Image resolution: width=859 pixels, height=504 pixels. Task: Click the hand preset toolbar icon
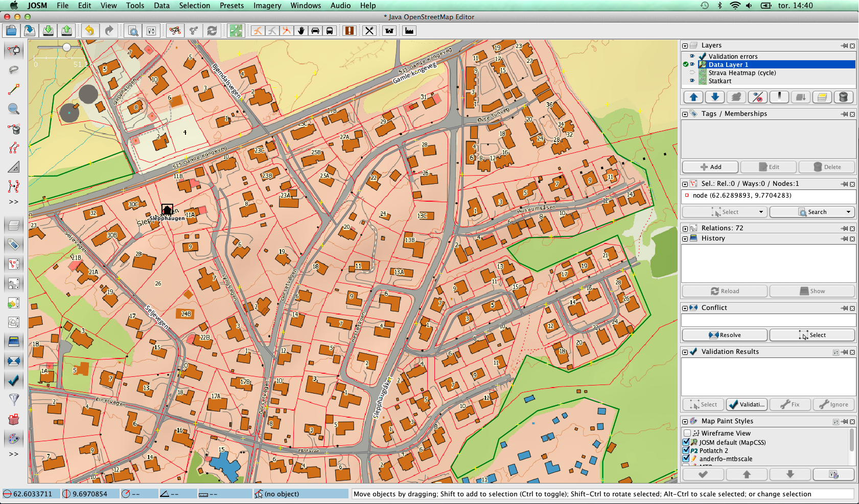pos(301,31)
